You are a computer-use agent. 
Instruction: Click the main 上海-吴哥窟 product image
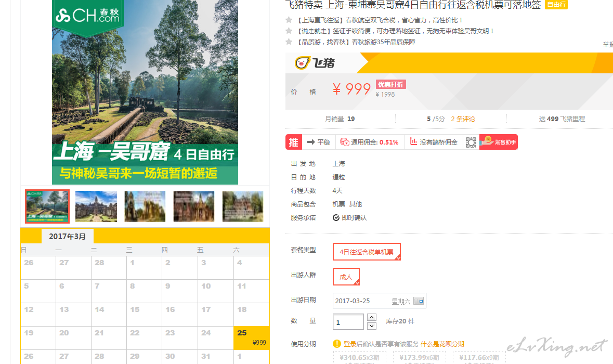coord(145,92)
